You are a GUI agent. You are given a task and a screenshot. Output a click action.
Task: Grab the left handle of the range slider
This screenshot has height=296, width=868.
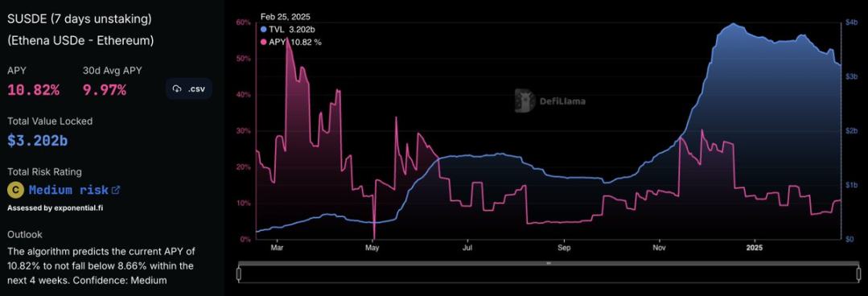(x=239, y=273)
